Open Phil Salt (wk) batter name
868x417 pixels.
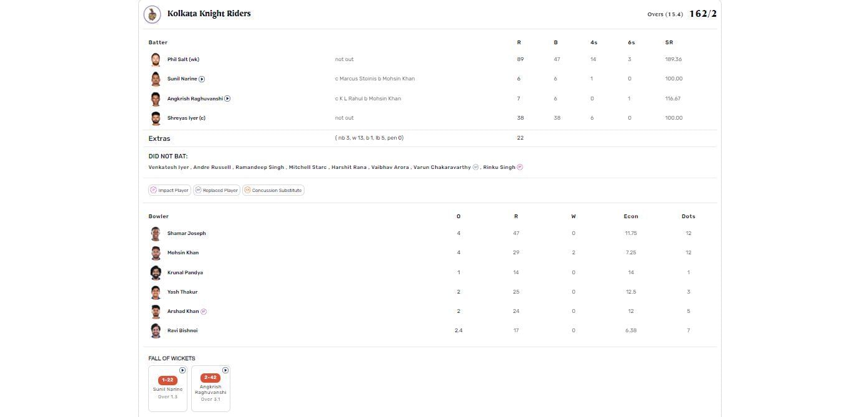tap(183, 59)
